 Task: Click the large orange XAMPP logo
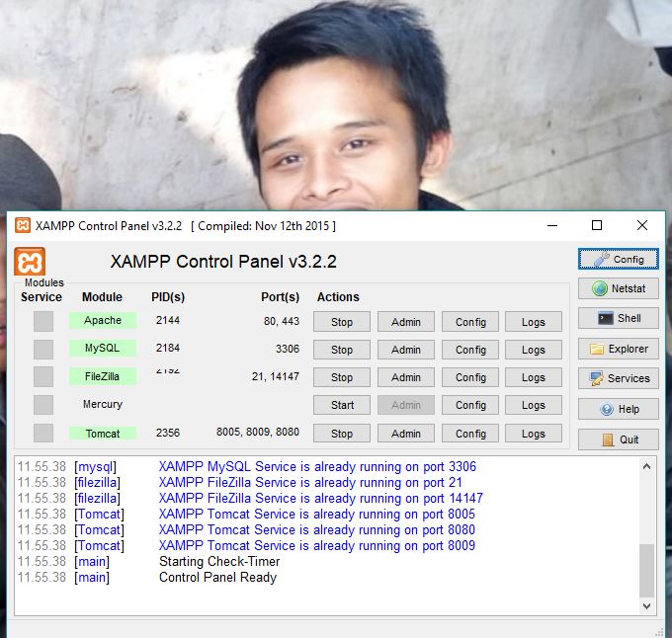30,261
